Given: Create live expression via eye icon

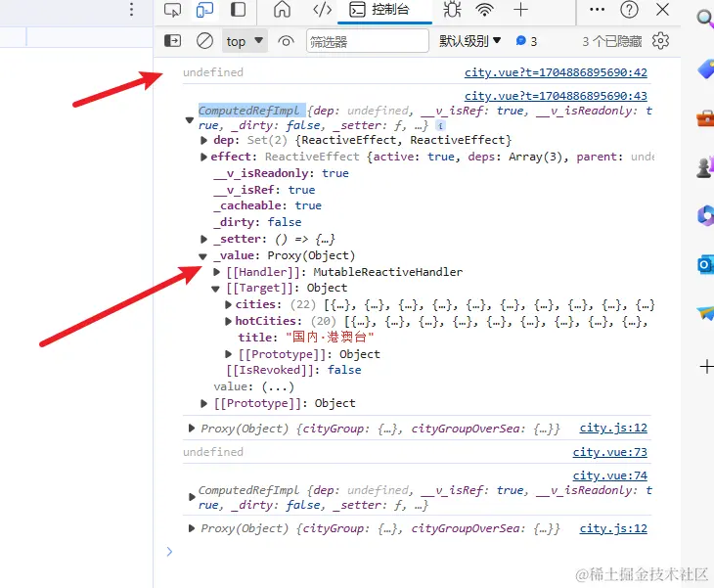Looking at the screenshot, I should [286, 41].
